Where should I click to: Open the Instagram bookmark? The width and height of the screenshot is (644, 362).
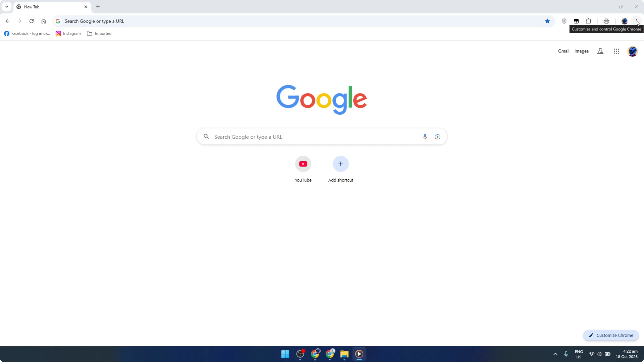(68, 33)
